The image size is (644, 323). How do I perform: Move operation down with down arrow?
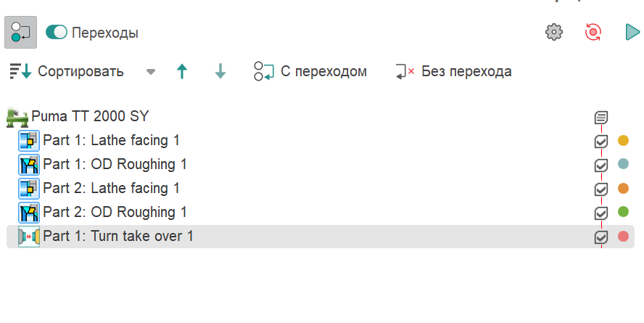pos(220,72)
